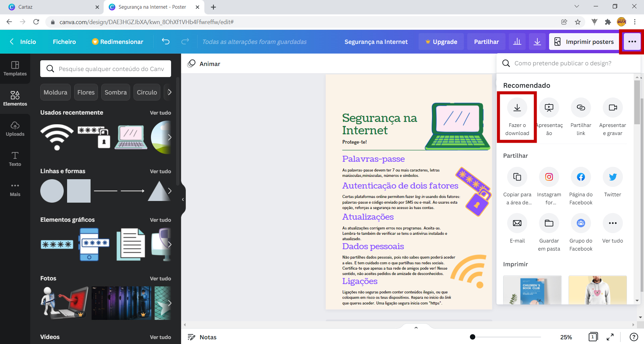Screen dimensions: 644x344
Task: Open the Notas panel
Action: point(202,337)
